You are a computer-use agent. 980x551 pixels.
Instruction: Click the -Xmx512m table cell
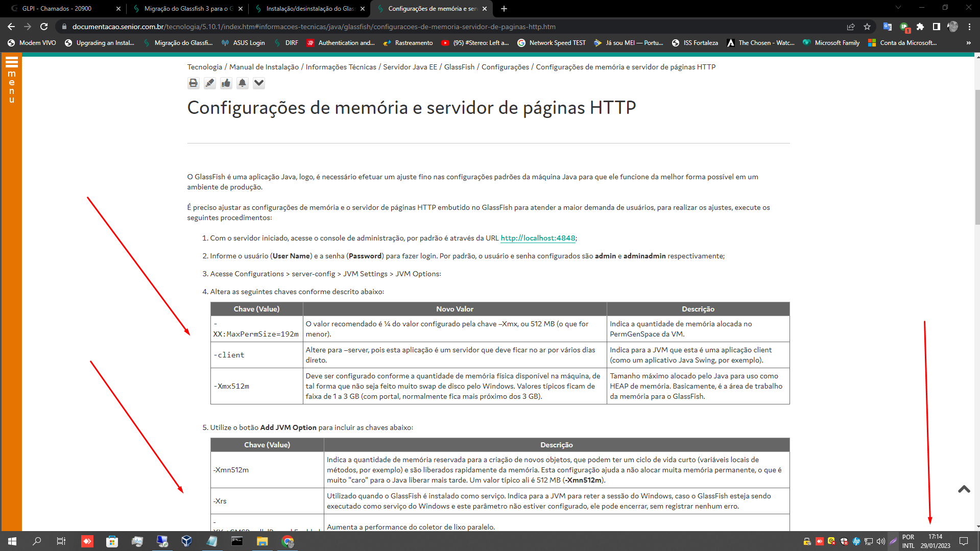coord(256,386)
